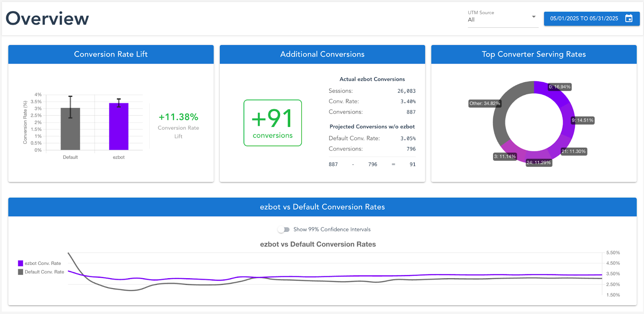
Task: Click the Conversion Rate Lift panel header
Action: tap(111, 54)
